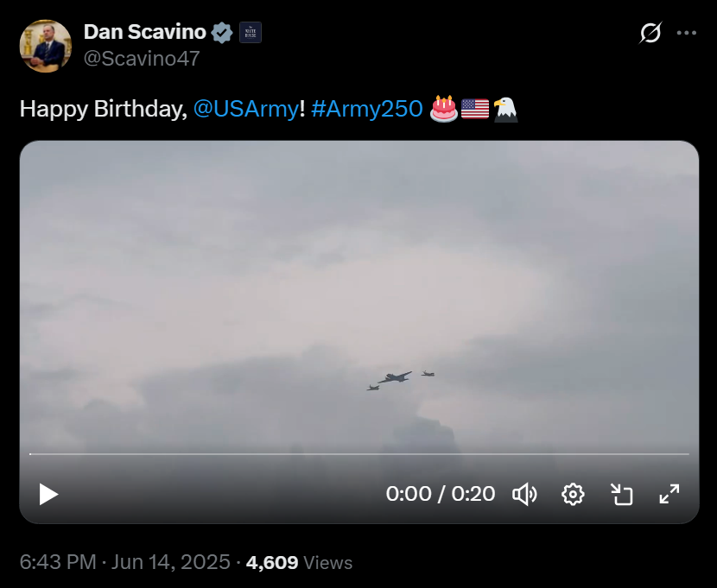Play the video
Screen dimensions: 717x588
[48, 494]
